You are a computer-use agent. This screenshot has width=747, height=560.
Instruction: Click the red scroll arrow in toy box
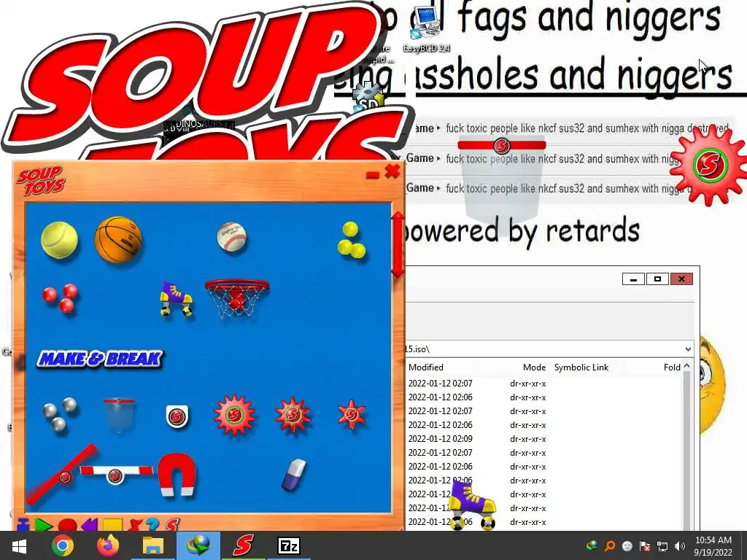(398, 244)
